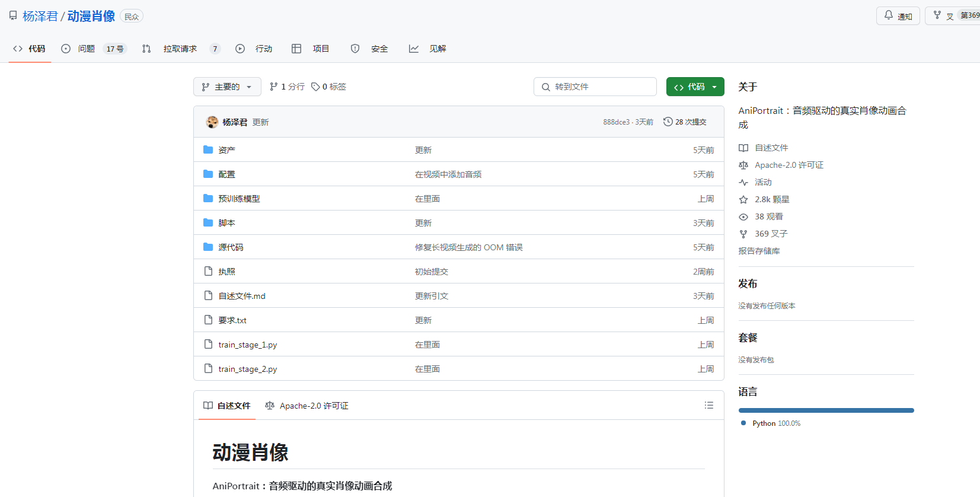Click the pulse icon beside 活动
This screenshot has width=980, height=497.
(x=743, y=183)
